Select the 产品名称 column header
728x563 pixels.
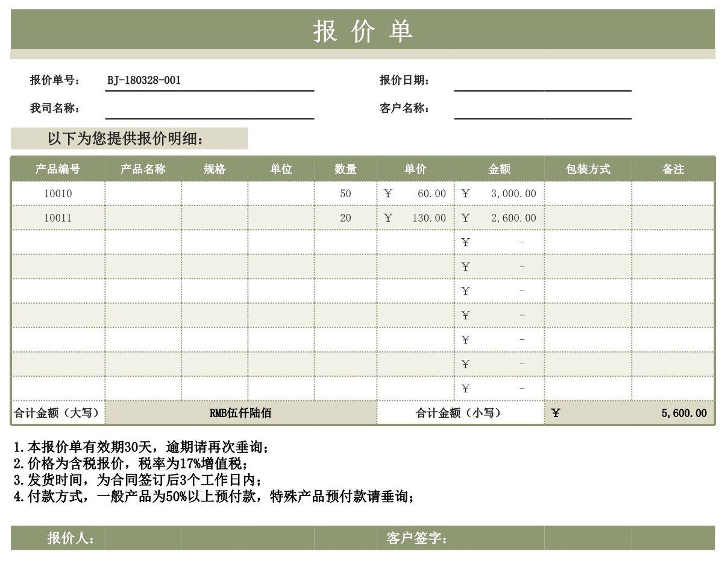(x=143, y=169)
